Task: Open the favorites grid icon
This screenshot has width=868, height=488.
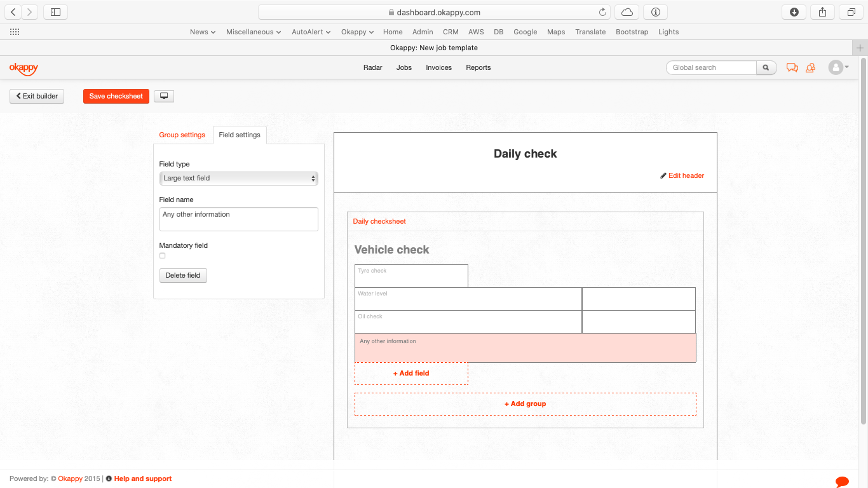Action: [15, 32]
